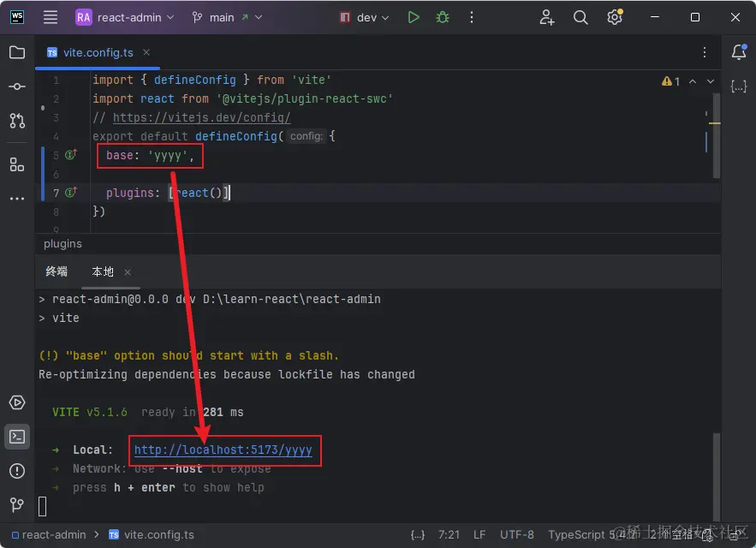Open the Structure tool window
The width and height of the screenshot is (756, 548).
pyautogui.click(x=17, y=164)
